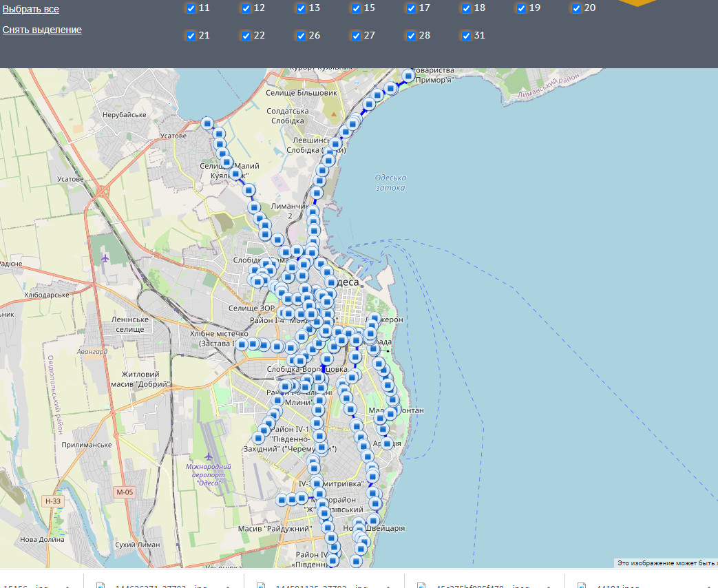Select the western end stop marker near Південно-Західний
This screenshot has height=588, width=718.
pos(260,437)
